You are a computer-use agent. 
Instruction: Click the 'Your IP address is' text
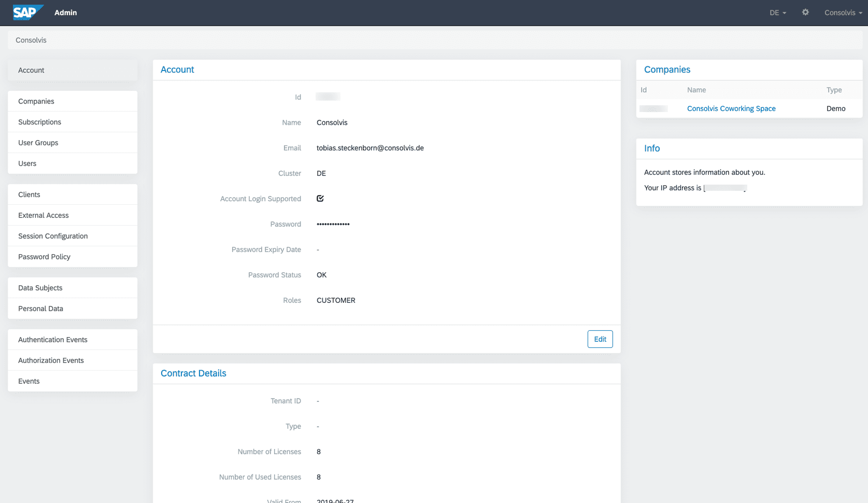coord(673,188)
